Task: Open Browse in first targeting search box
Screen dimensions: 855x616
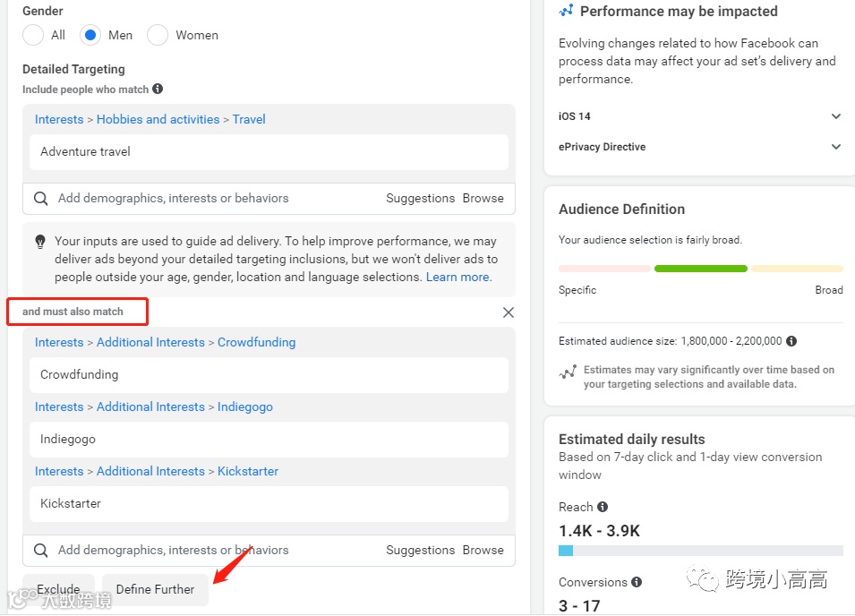Action: coord(483,199)
